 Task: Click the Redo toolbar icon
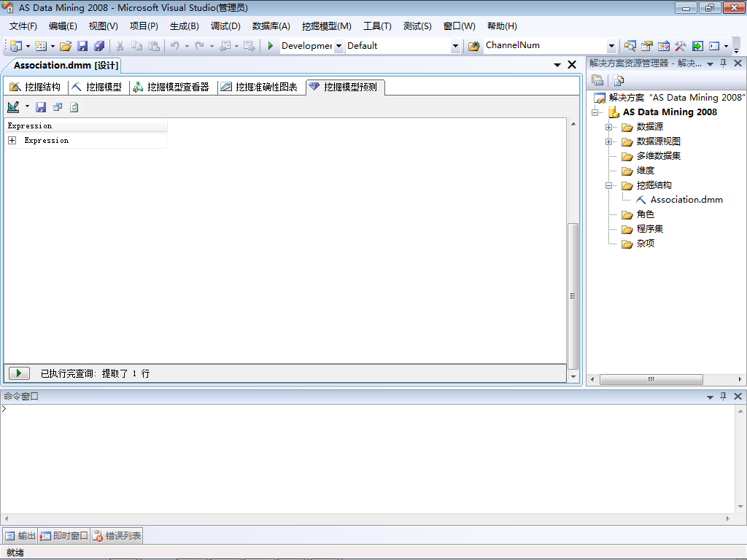coord(200,46)
